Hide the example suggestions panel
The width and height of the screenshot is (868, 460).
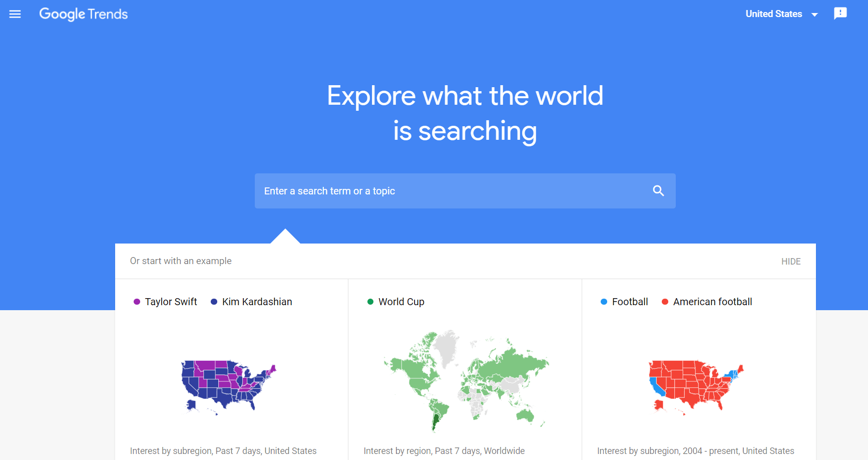tap(791, 262)
